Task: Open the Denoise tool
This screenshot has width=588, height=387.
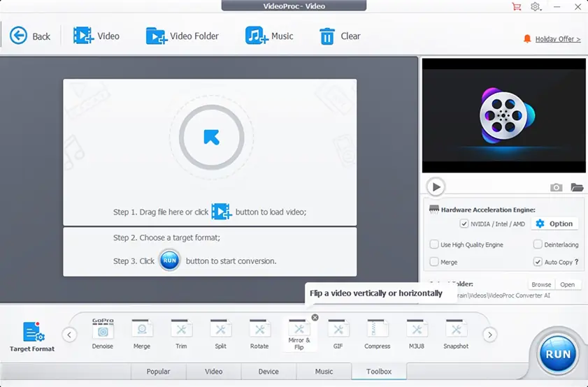Action: pos(103,334)
